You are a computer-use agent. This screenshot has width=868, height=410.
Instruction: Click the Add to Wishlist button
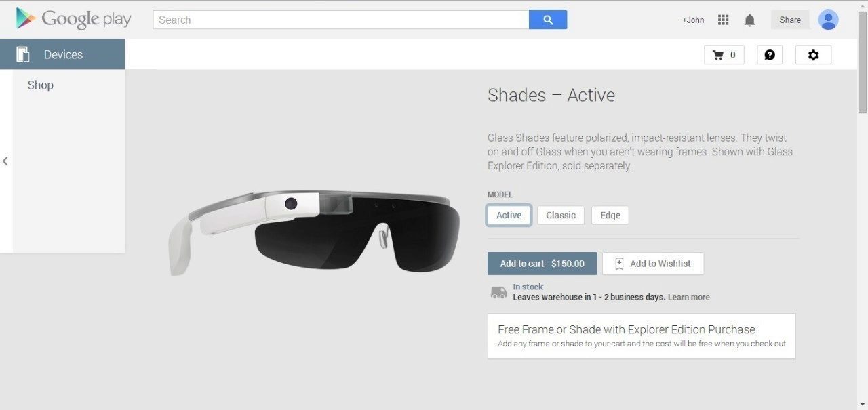[653, 264]
